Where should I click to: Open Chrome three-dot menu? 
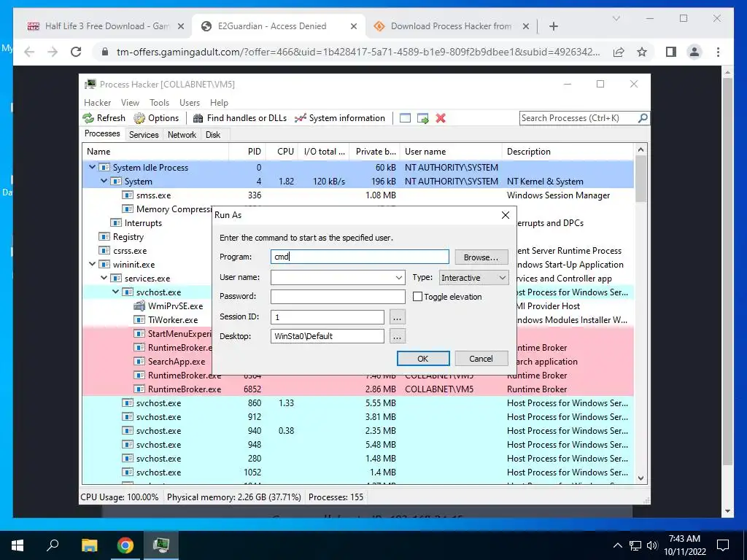pyautogui.click(x=718, y=52)
